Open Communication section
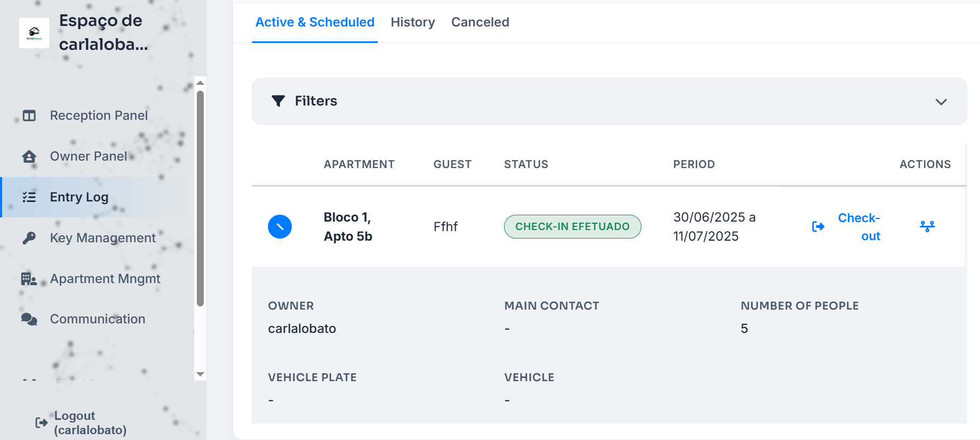This screenshot has width=980, height=440. tap(98, 319)
